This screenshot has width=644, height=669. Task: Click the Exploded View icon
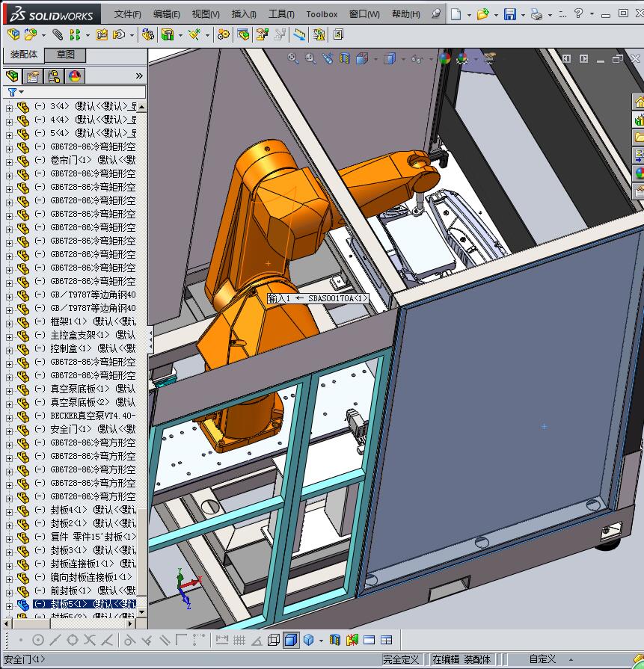(x=262, y=34)
